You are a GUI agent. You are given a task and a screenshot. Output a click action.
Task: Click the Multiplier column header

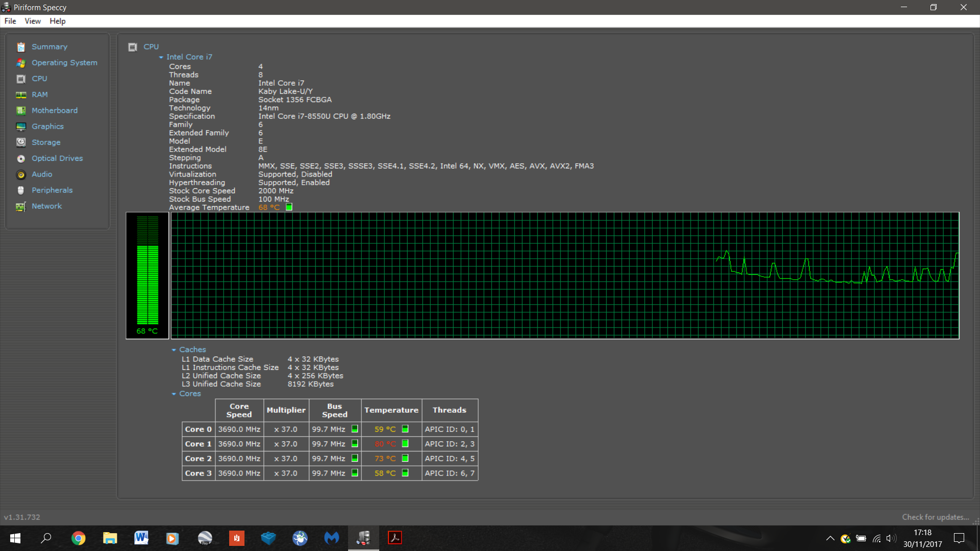pyautogui.click(x=286, y=410)
